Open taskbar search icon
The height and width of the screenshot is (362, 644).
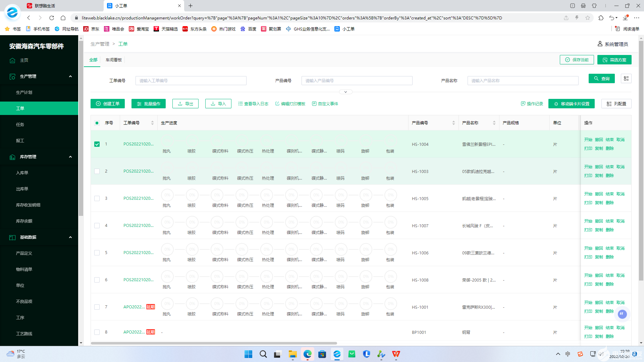[x=263, y=354]
